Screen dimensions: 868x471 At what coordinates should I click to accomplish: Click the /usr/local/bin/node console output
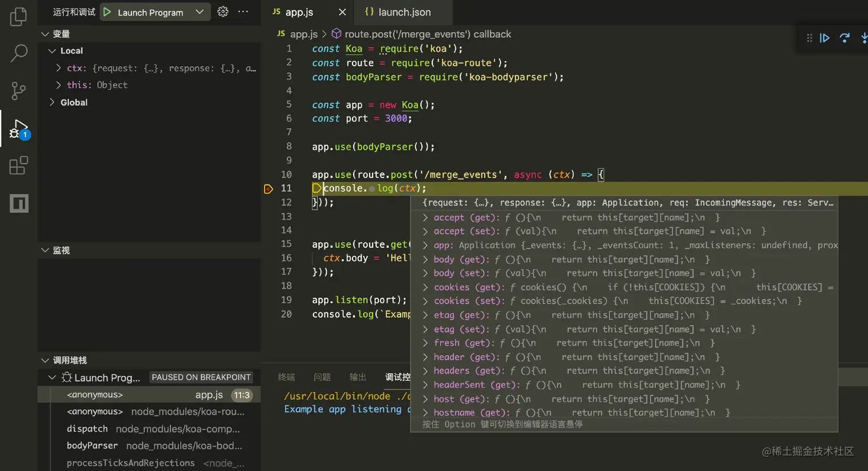tap(347, 396)
